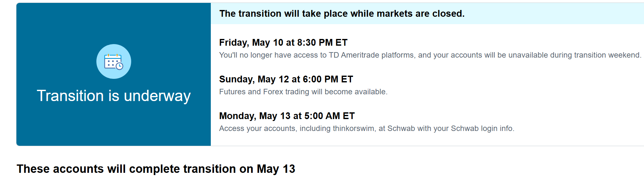Click the "5:00 AM ET" time text

click(x=329, y=116)
